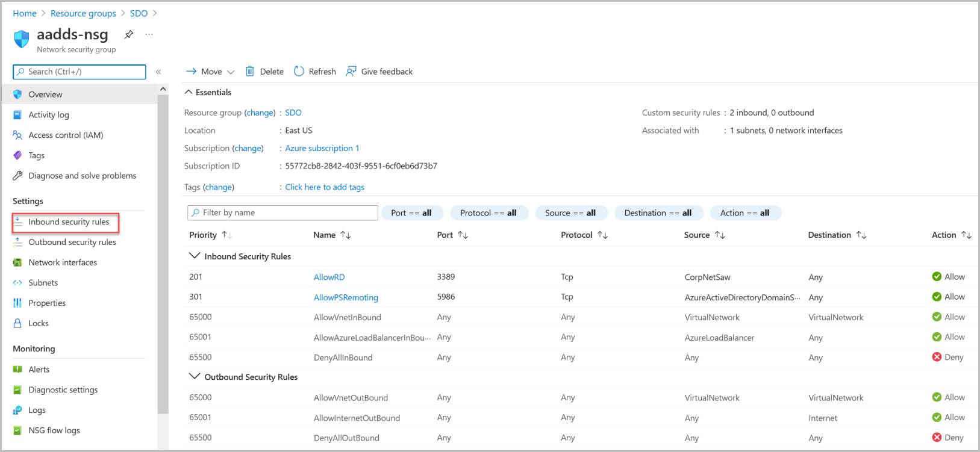Screen dimensions: 980x452
Task: Select the AllowVnetInBound rule name
Action: tap(348, 317)
